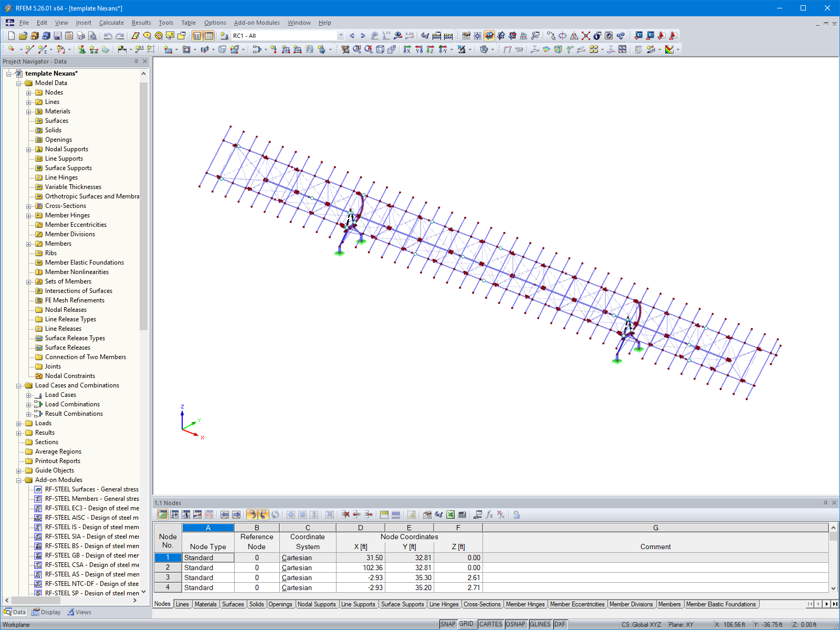This screenshot has height=630, width=840.
Task: Toggle GLINES in the status bar
Action: (x=540, y=624)
